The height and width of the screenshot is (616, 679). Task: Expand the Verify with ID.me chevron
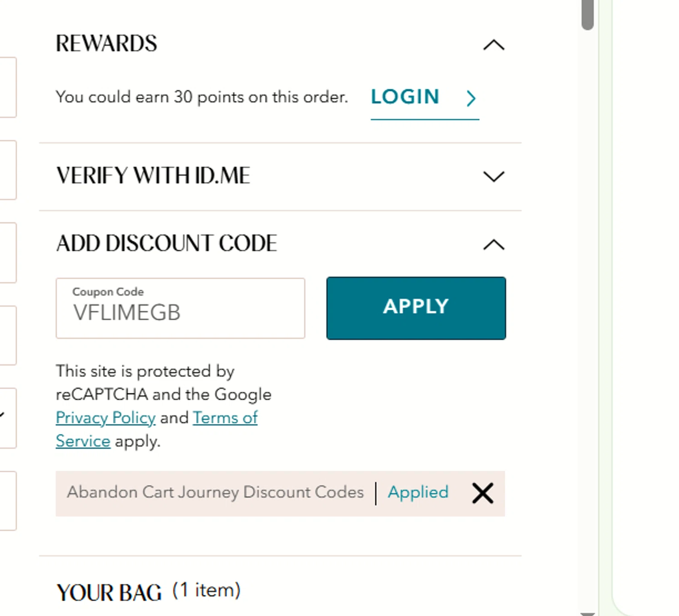(493, 176)
